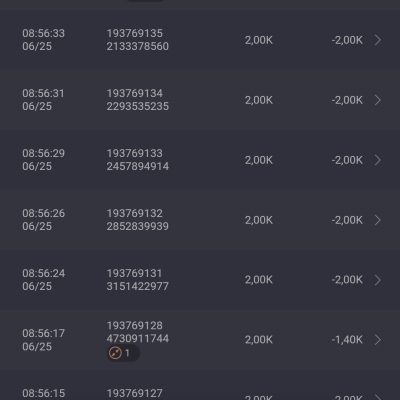
Task: Click the 2,00K amount on row 193769131
Action: pos(259,280)
